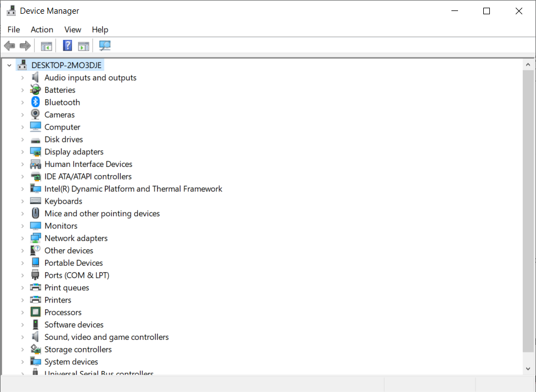Click the System devices icon
The image size is (536, 392).
[x=36, y=362]
